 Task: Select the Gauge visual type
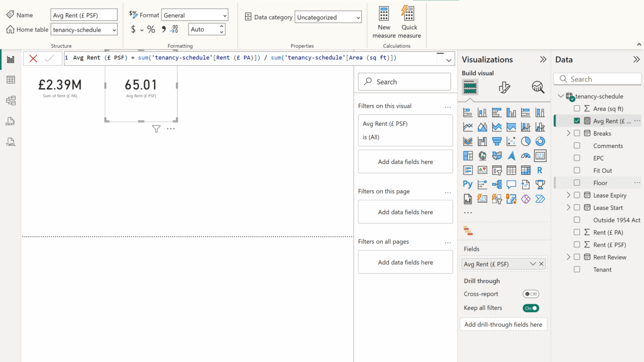coord(526,156)
